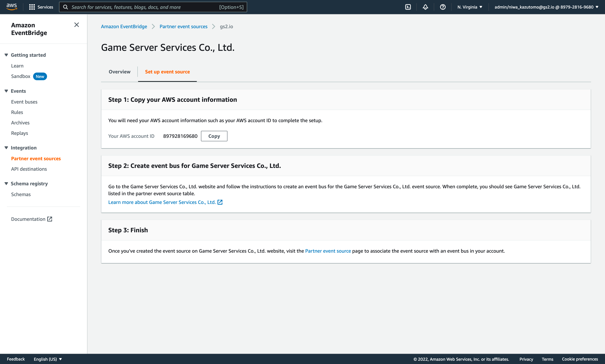Click the gs2.io breadcrumb text
This screenshot has height=364, width=605.
coord(226,26)
